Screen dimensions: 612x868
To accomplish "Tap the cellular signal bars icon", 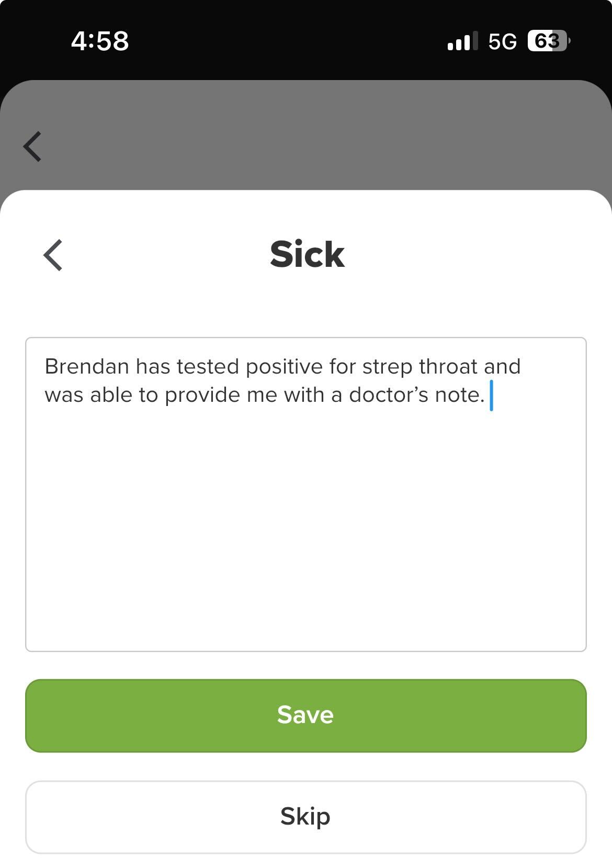I will click(462, 41).
